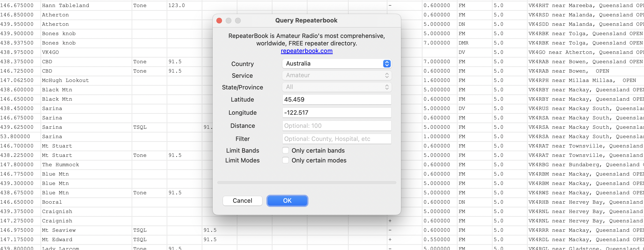Click comment VK4RPH near Millaa Millaa
Viewport: 644px width, 250px height.
click(586, 81)
